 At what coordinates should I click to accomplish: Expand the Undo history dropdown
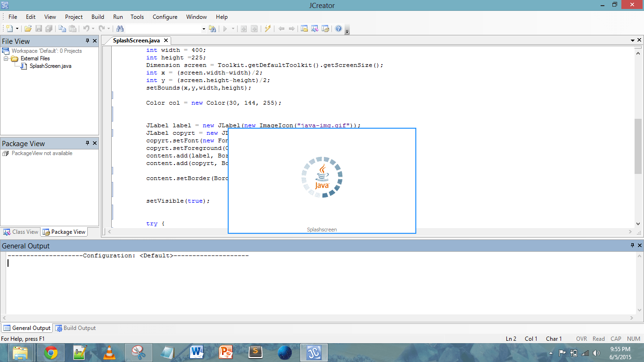93,29
